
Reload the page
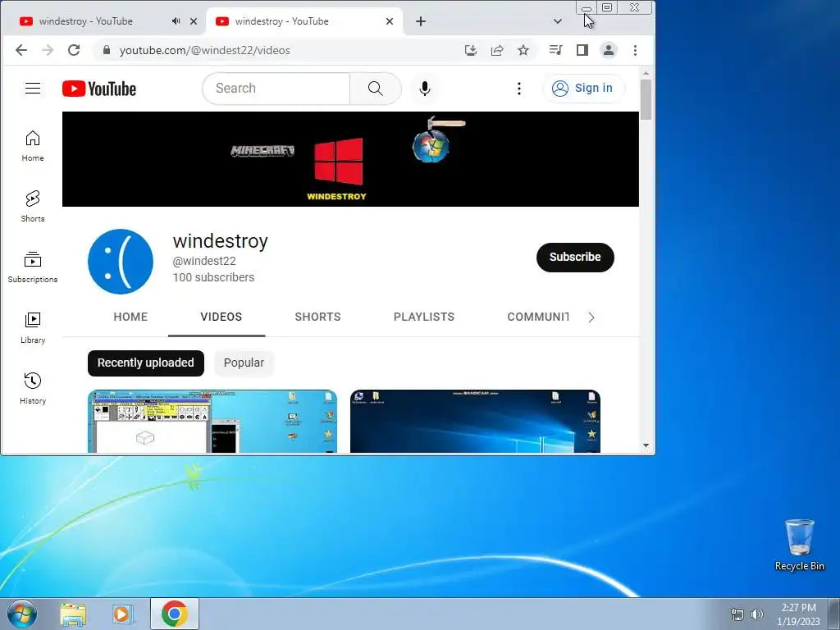click(x=74, y=50)
